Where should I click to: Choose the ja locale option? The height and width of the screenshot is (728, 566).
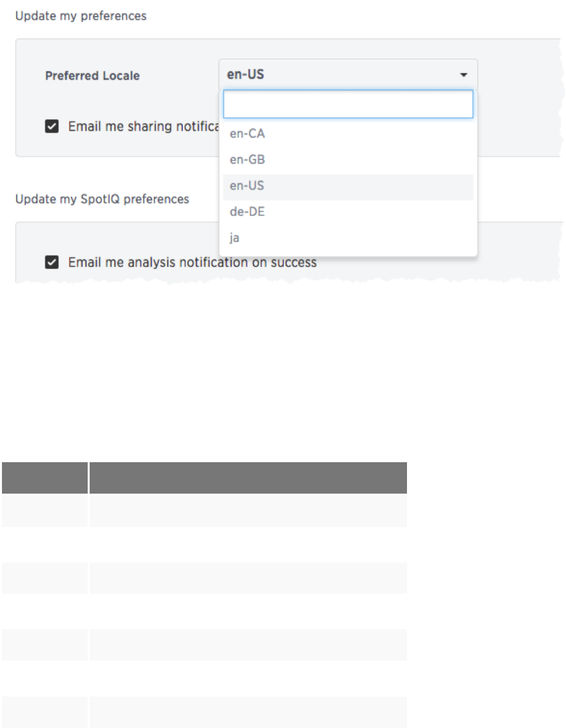(x=235, y=238)
